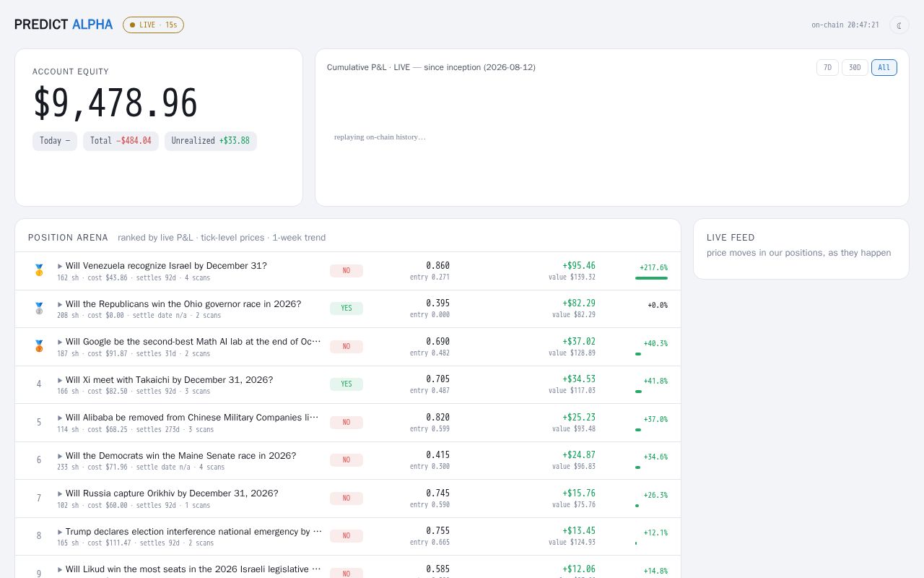Switch chart range to 7D
Screen dimensions: 924x578
click(827, 67)
